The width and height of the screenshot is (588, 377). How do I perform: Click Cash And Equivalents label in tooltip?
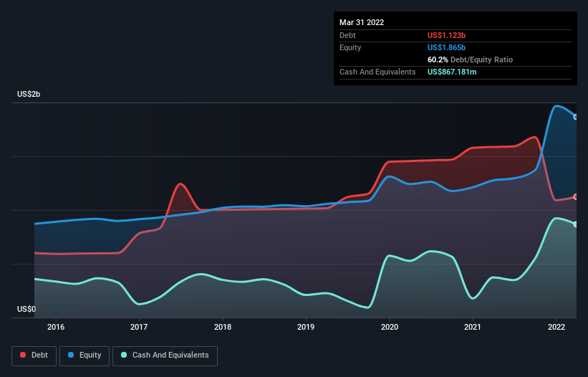click(377, 72)
